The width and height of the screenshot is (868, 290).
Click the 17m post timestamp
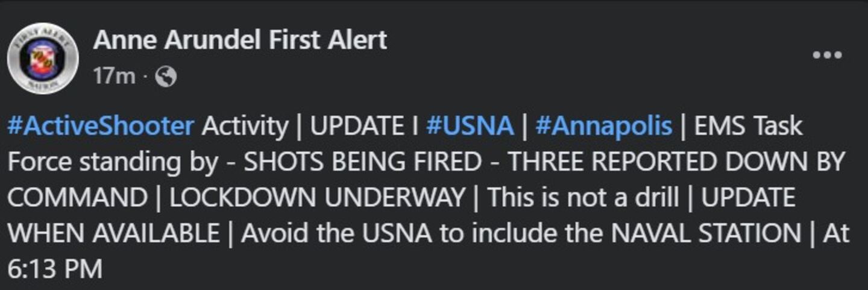[x=114, y=77]
